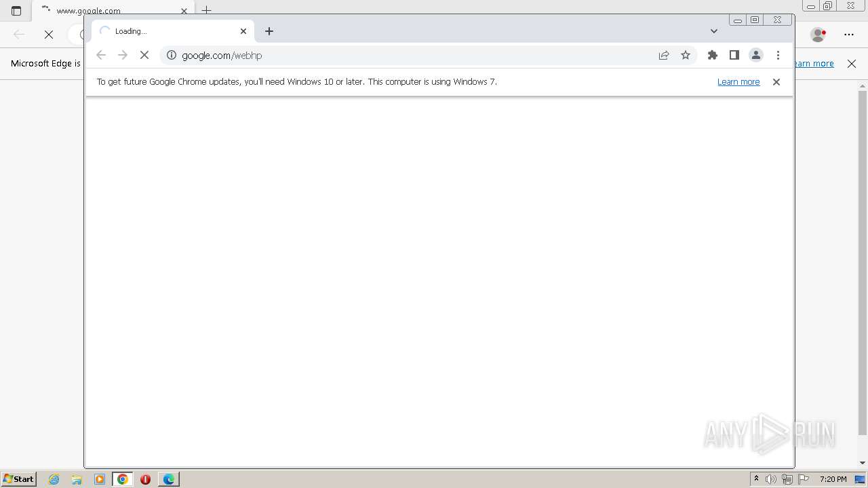Close the Loading tab in Chrome
This screenshot has width=868, height=488.
[243, 31]
